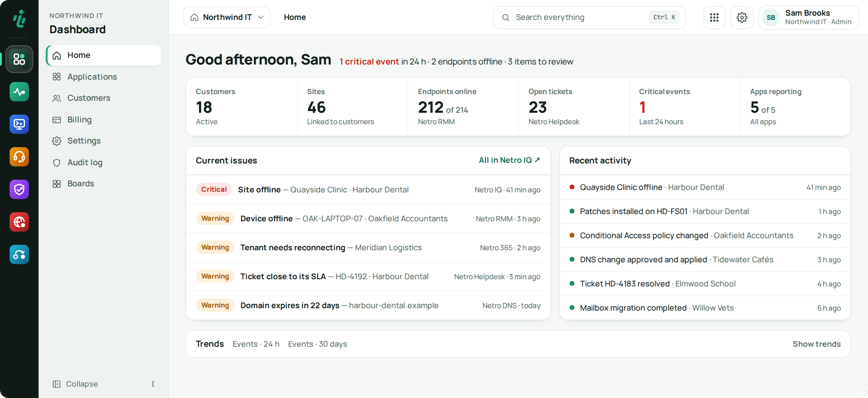The width and height of the screenshot is (868, 398).
Task: Open the red globe DNS app icon
Action: (19, 222)
